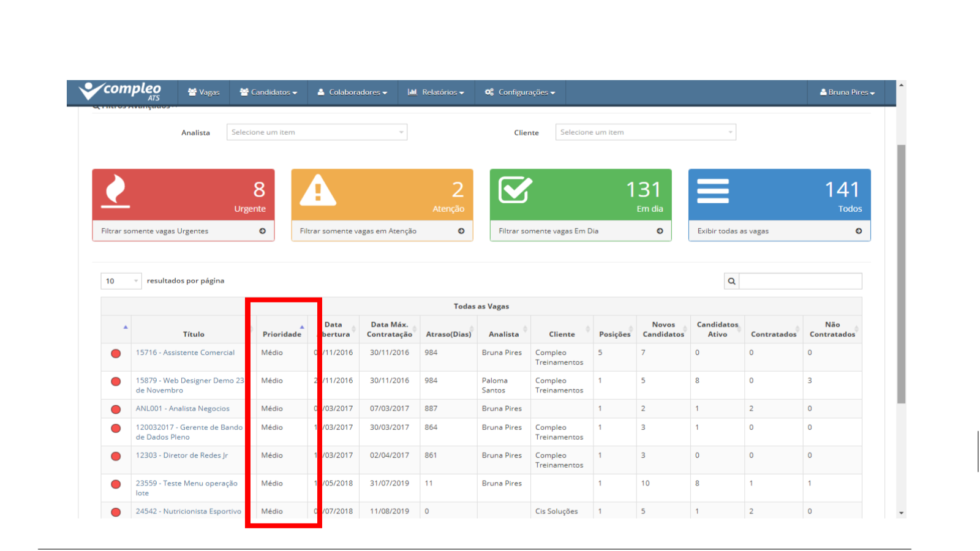Click Exibir todas as vagas link
This screenshot has height=551, width=980.
(733, 231)
